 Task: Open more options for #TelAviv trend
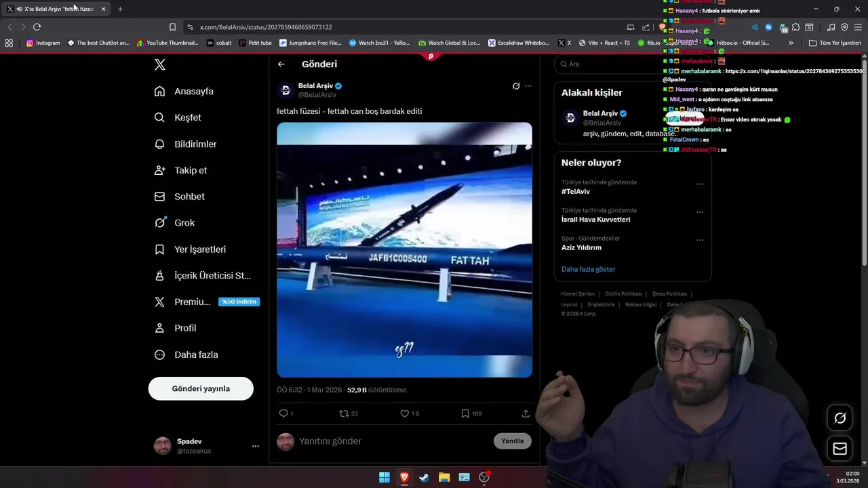(x=700, y=184)
